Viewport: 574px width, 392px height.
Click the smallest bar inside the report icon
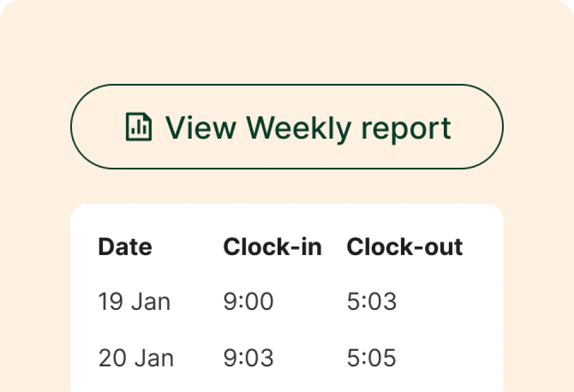[x=133, y=132]
